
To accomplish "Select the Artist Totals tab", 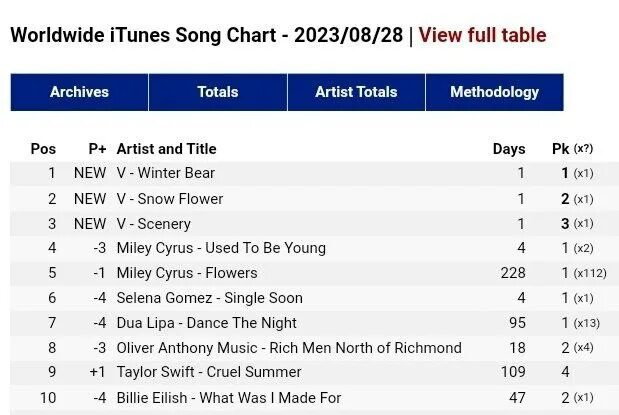I will point(356,92).
